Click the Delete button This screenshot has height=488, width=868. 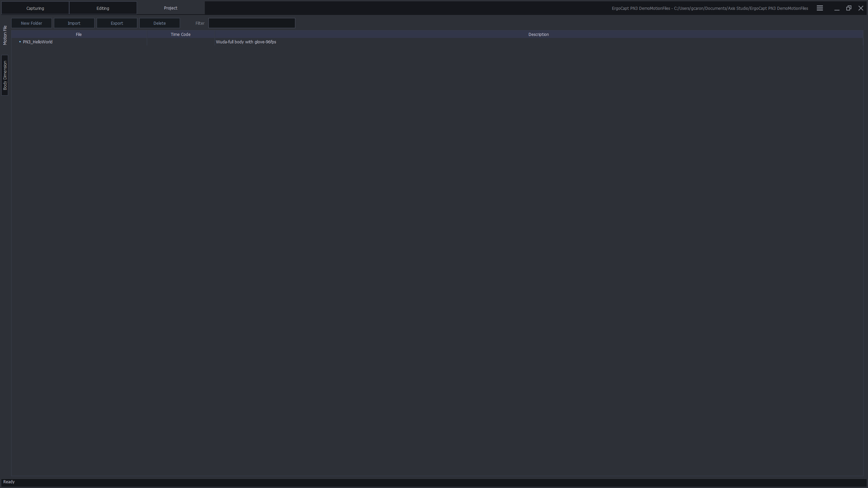pyautogui.click(x=159, y=23)
